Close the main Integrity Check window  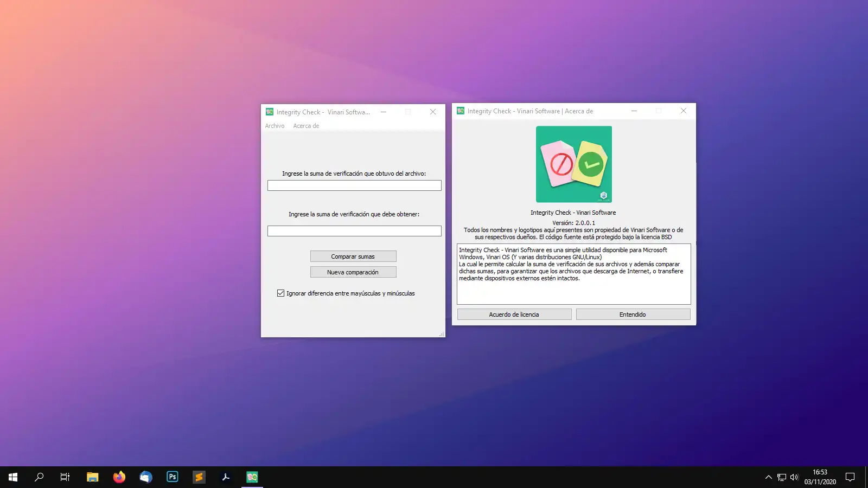[x=433, y=112]
